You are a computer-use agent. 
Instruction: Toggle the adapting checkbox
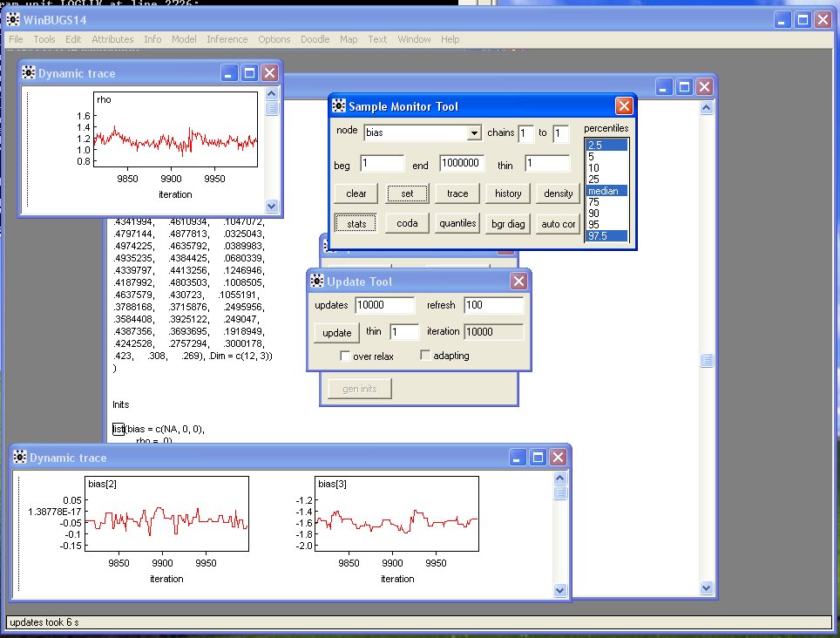[425, 356]
